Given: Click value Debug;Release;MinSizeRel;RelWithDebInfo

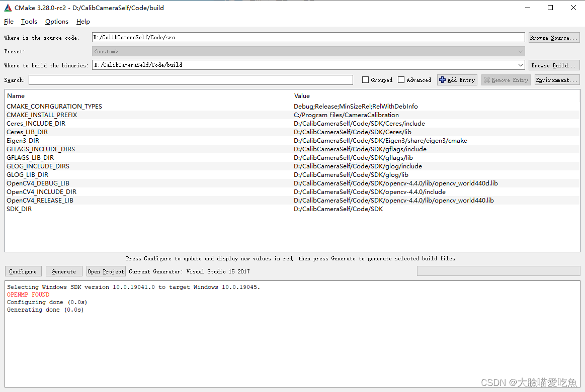Looking at the screenshot, I should tap(356, 106).
